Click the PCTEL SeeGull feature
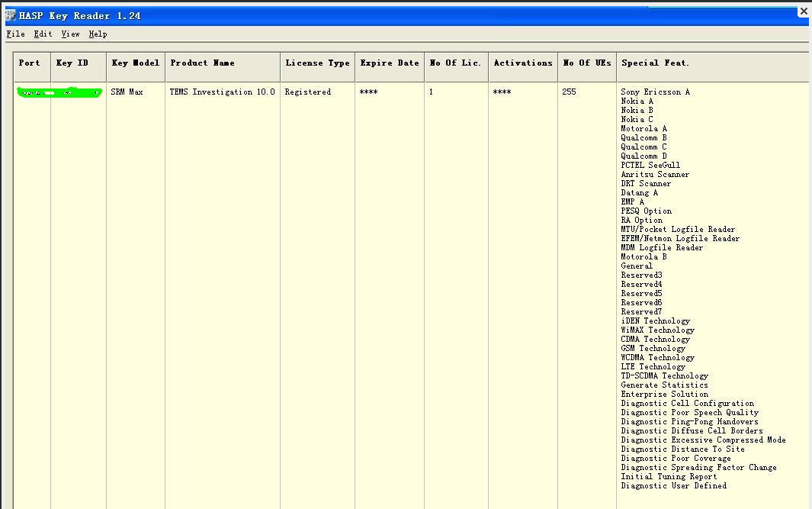Viewport: 812px width, 509px height. click(650, 166)
